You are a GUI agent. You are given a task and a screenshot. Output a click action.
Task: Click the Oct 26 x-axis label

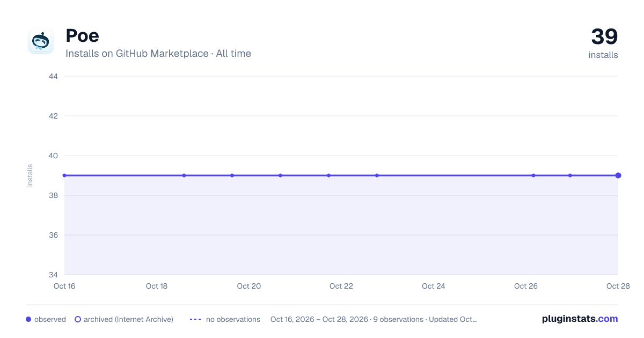(x=526, y=286)
